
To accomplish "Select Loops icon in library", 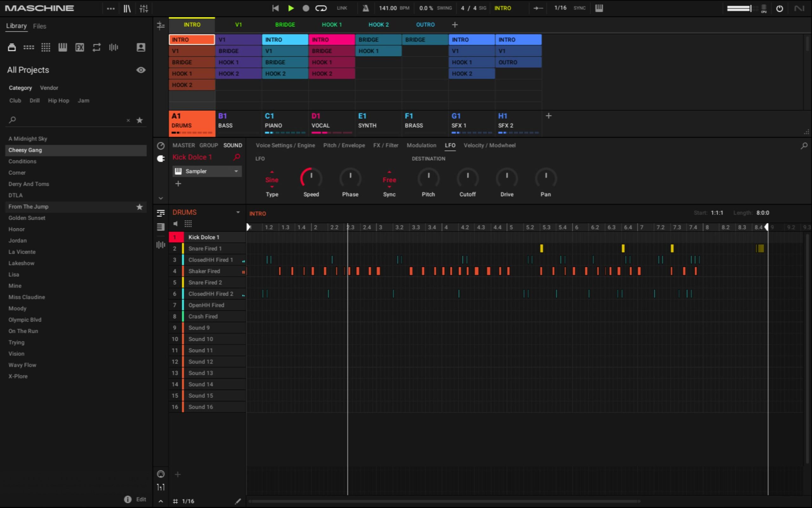I will 97,47.
